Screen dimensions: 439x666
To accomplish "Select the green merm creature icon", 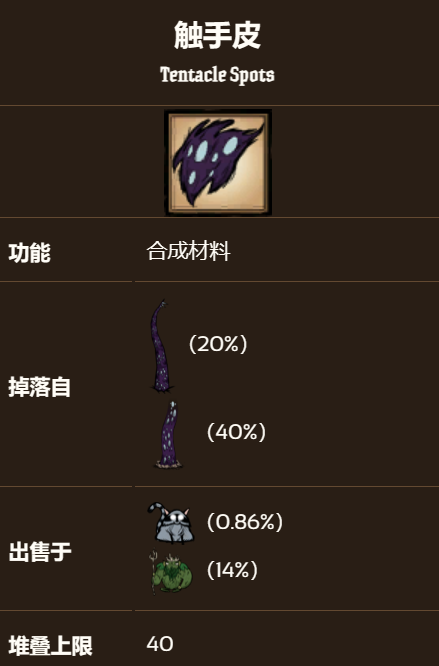I will coord(170,572).
